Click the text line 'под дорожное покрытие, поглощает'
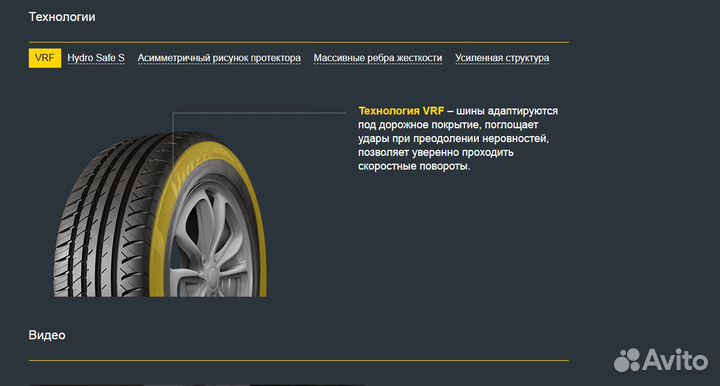This screenshot has width=720, height=386. click(x=448, y=125)
